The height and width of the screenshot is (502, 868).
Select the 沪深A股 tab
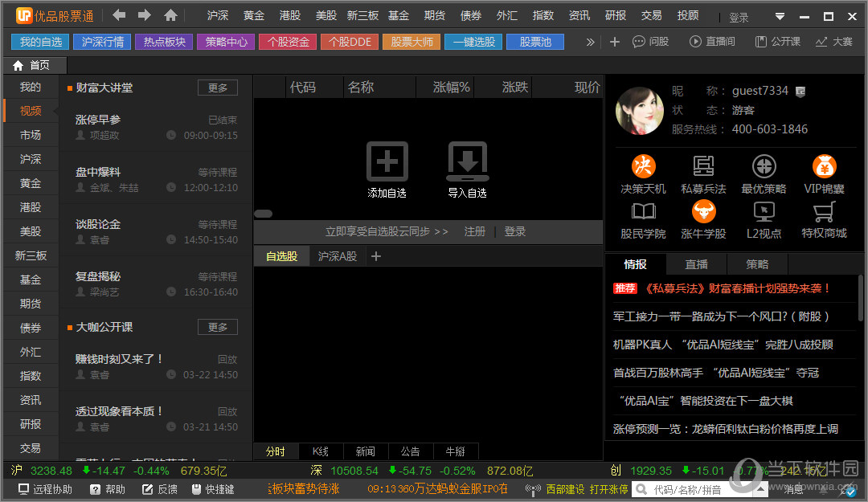coord(337,256)
